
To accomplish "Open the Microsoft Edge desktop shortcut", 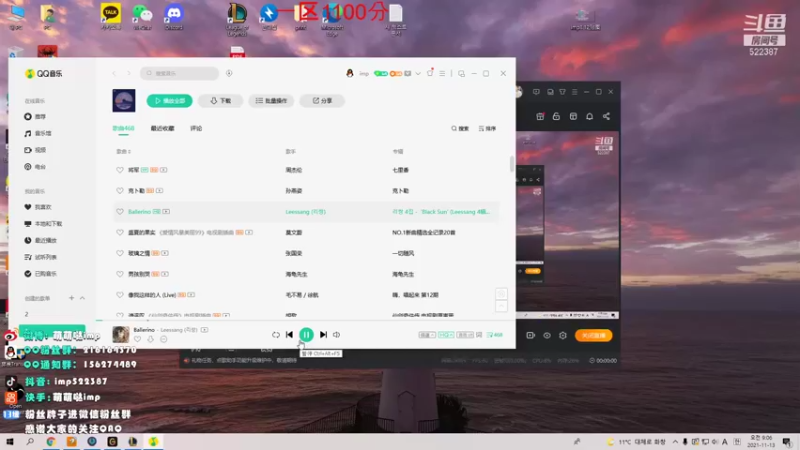I will 332,19.
